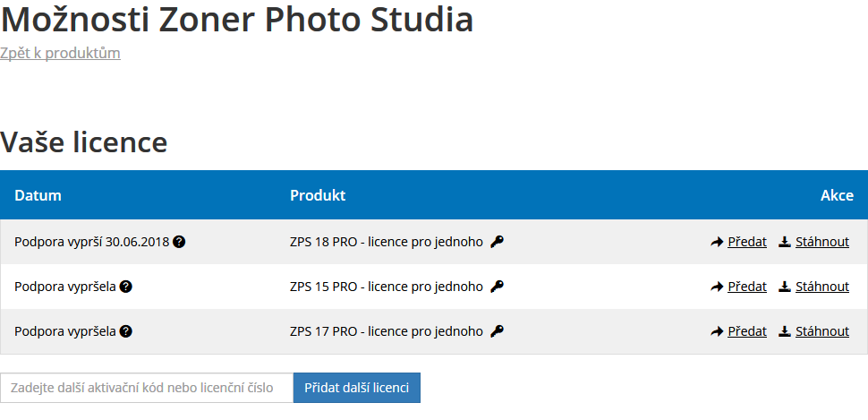Click download icon in ZPS 17 PRO row
Screen dimensions: 868x420
(x=785, y=331)
